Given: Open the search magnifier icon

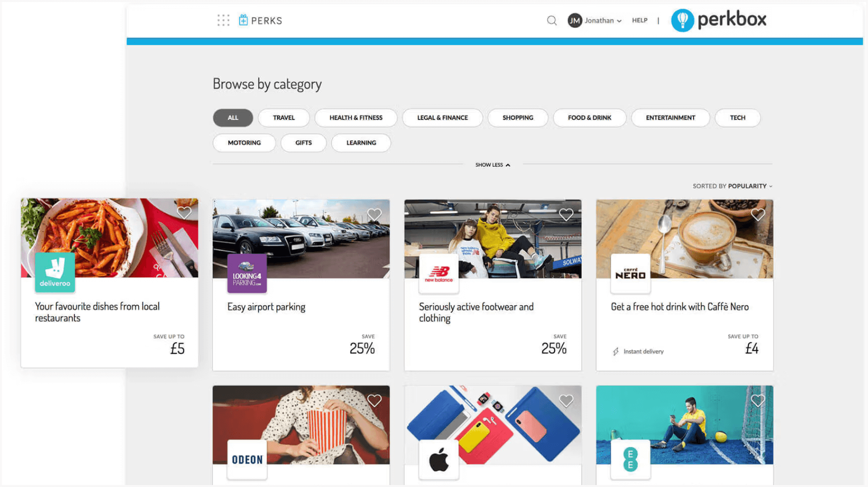Looking at the screenshot, I should pyautogui.click(x=551, y=21).
